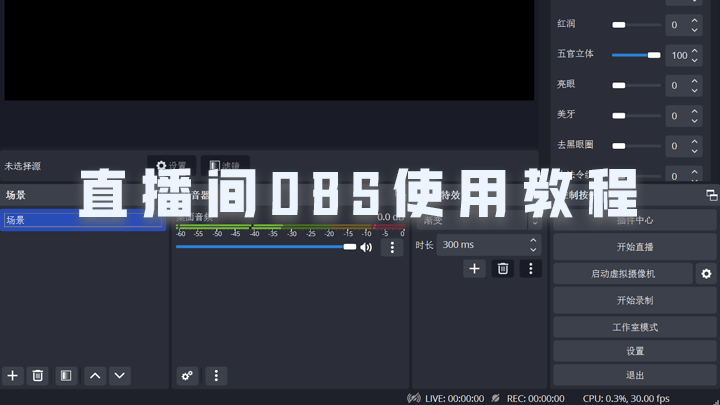Move scene up with up arrow

[95, 376]
